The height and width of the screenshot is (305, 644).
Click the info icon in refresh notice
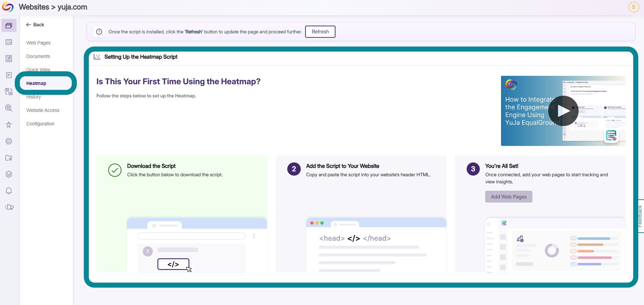click(99, 32)
